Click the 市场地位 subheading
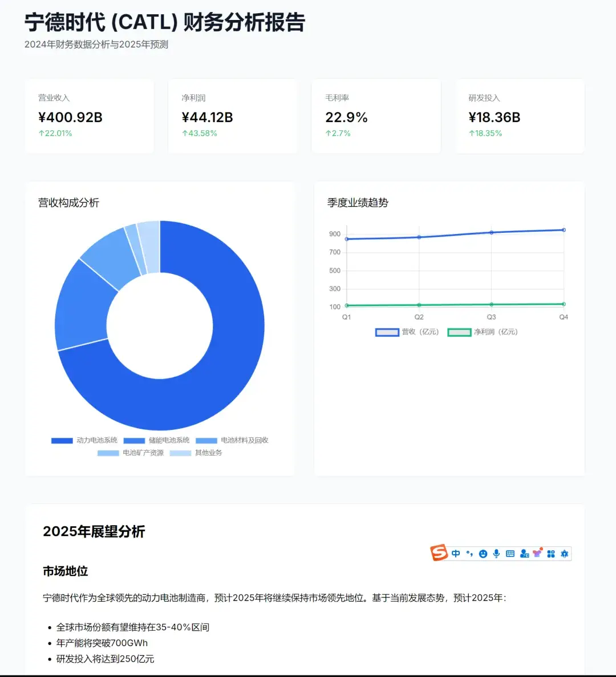The width and height of the screenshot is (616, 677). [x=65, y=571]
